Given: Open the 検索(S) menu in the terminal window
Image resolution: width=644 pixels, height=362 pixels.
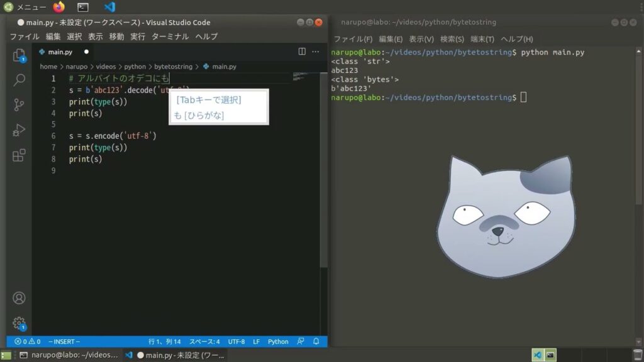Looking at the screenshot, I should (x=452, y=39).
